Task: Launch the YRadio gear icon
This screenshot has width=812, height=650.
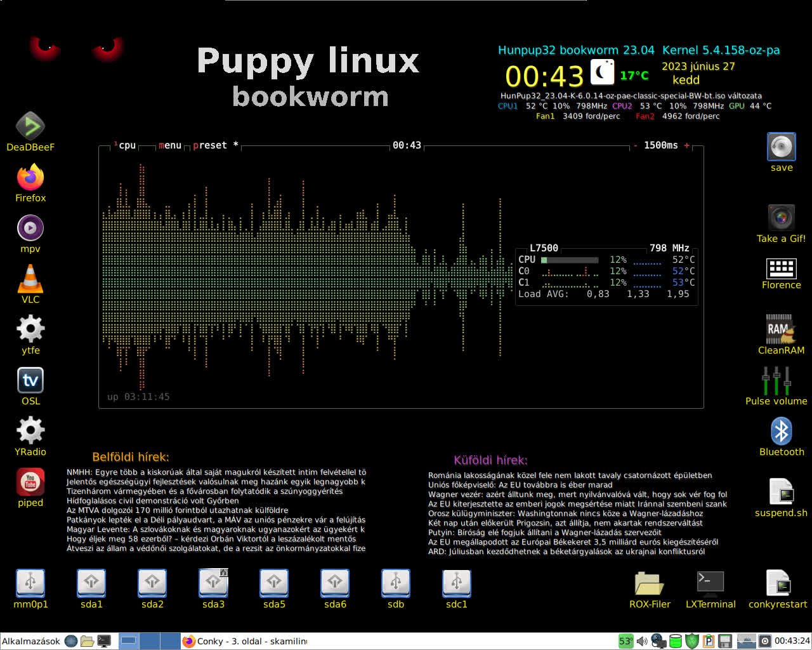Action: point(30,431)
